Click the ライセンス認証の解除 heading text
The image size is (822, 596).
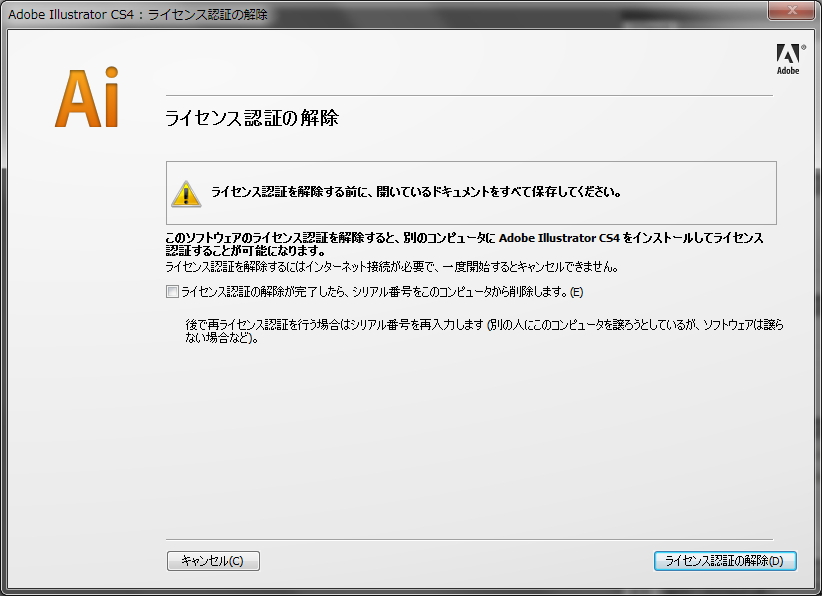coord(252,118)
